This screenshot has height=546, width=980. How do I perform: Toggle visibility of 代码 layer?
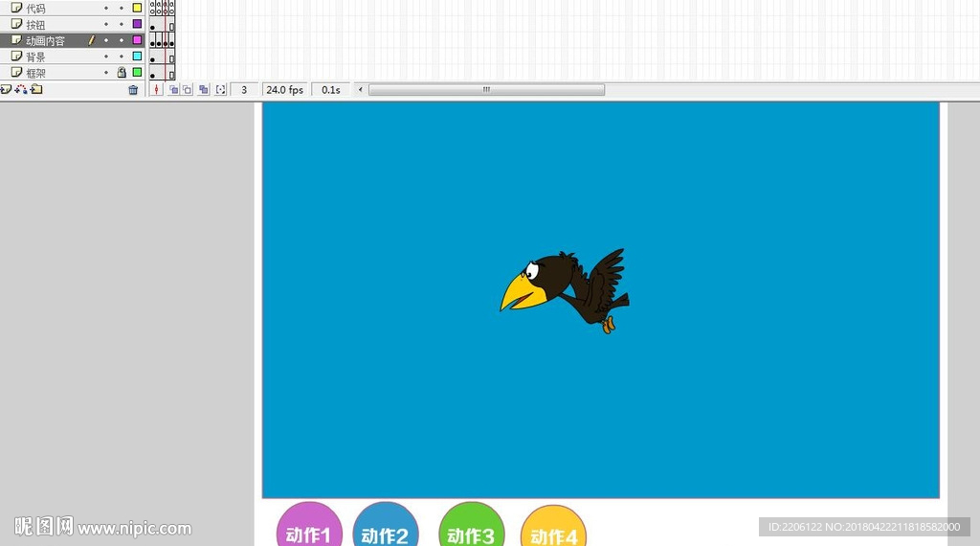(x=105, y=8)
